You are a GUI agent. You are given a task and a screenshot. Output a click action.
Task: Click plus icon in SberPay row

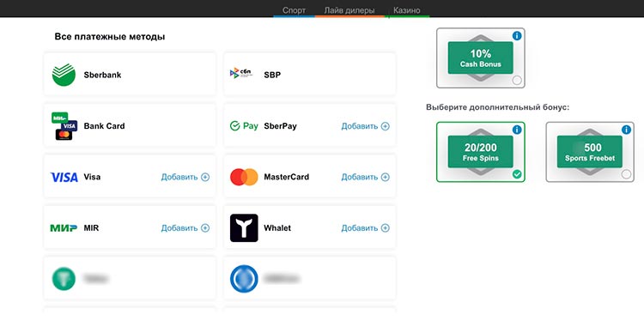tap(386, 126)
